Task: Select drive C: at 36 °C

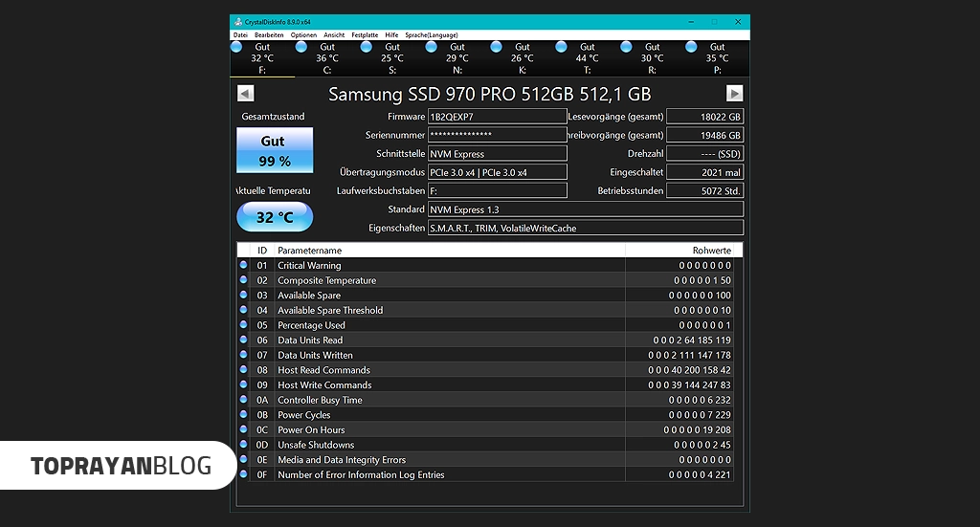Action: (x=327, y=58)
